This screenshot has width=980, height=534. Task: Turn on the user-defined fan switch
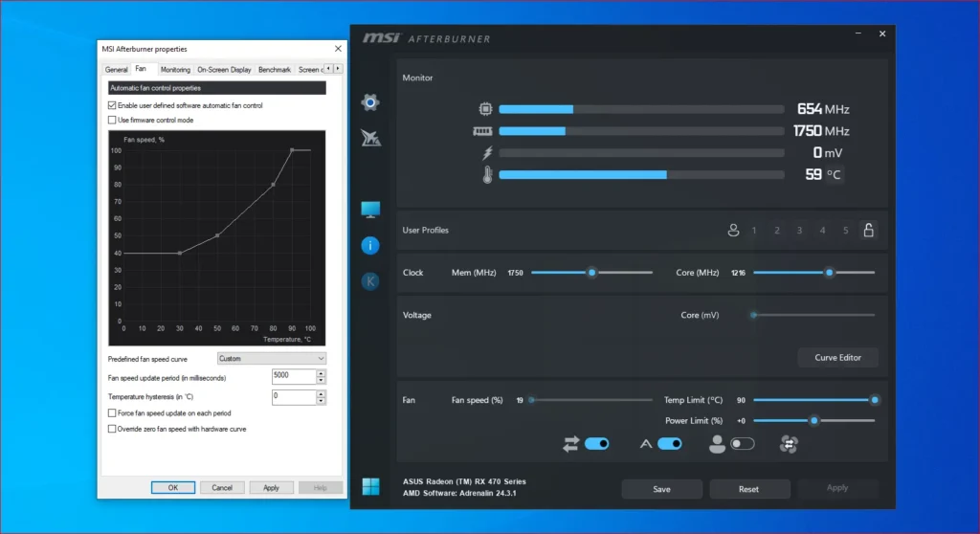pos(743,444)
